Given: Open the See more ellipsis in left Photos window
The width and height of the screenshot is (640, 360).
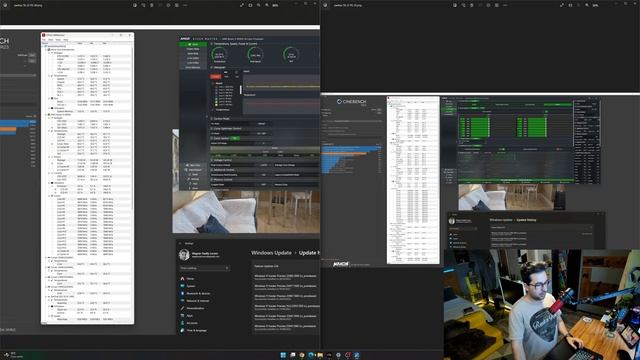Looking at the screenshot, I should pos(185,5).
